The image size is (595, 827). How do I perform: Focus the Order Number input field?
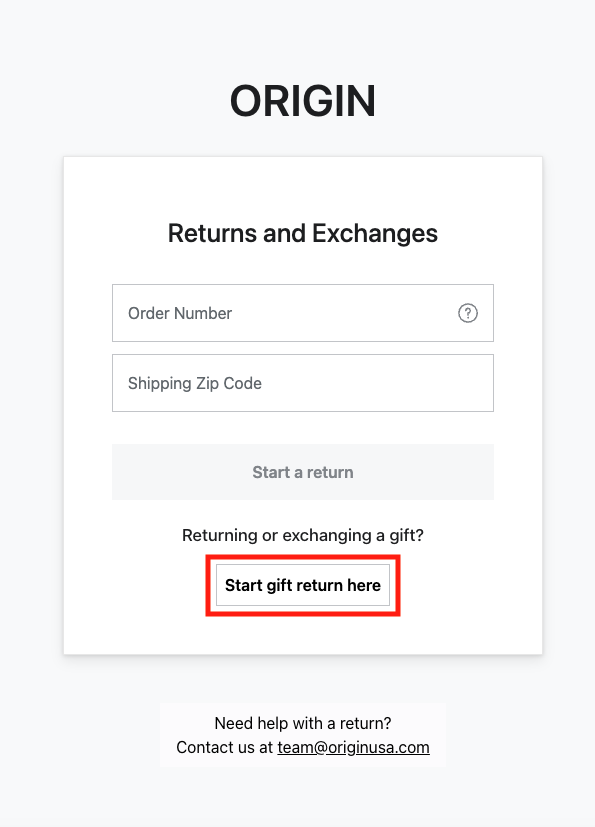tap(303, 313)
